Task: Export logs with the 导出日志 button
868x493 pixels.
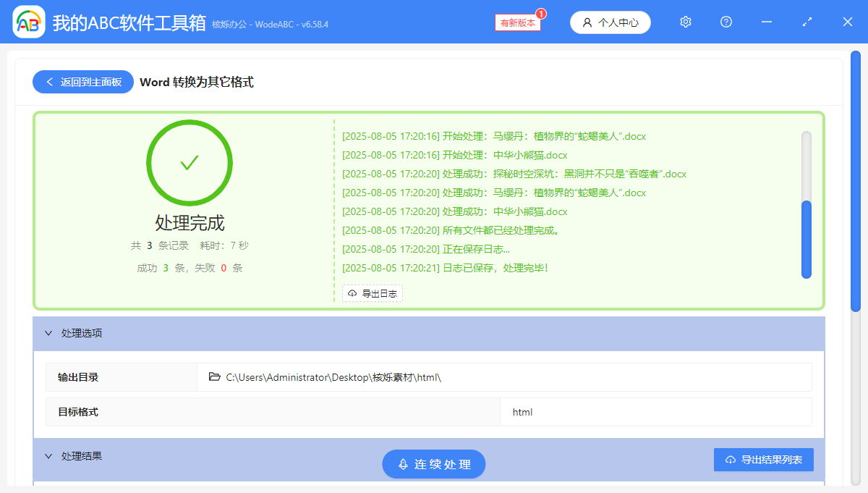Action: click(x=373, y=293)
